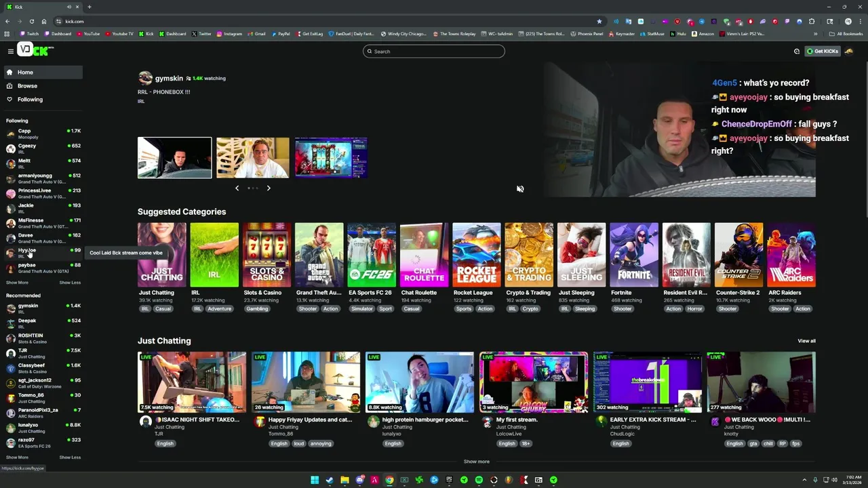Open Spotify from the taskbar
Screen dimensions: 868x488
pyautogui.click(x=479, y=480)
